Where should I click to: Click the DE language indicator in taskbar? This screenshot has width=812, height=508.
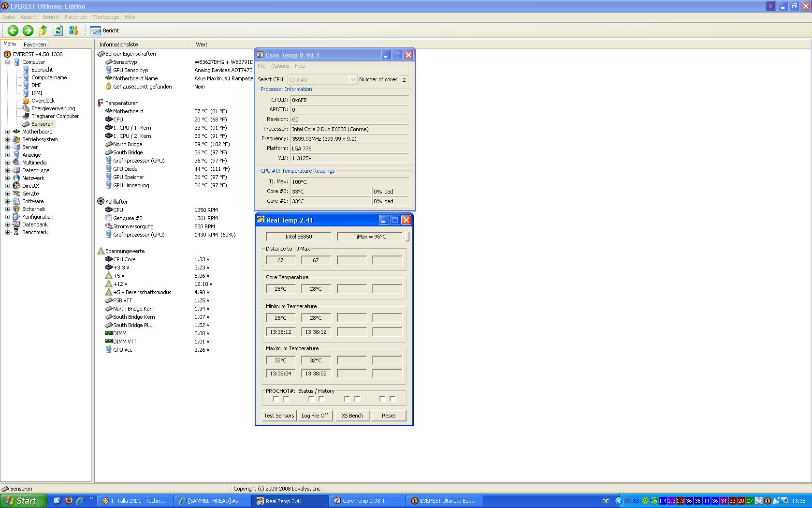tap(606, 501)
